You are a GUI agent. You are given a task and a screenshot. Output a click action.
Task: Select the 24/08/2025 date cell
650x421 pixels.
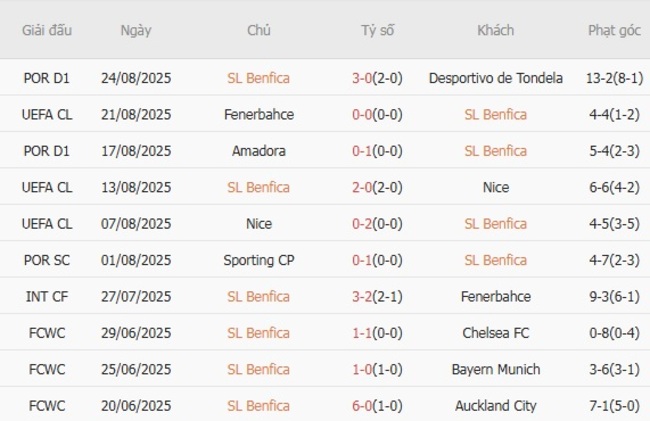pyautogui.click(x=136, y=77)
